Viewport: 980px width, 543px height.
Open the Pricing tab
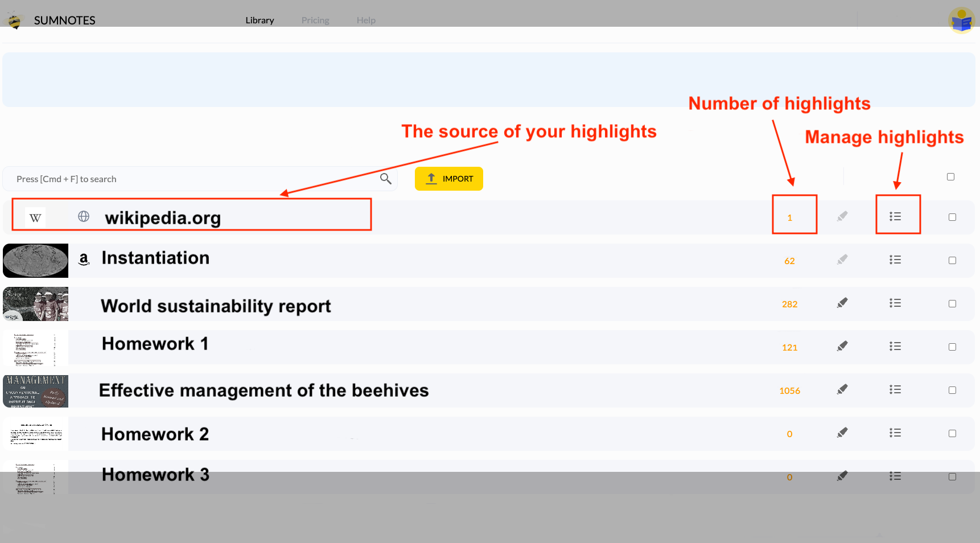[x=315, y=20]
